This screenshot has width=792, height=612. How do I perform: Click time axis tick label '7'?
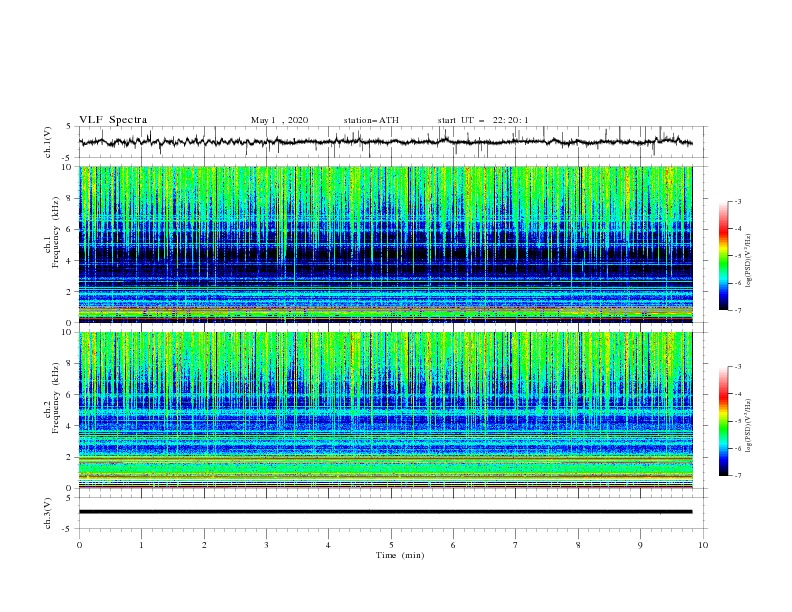pyautogui.click(x=516, y=545)
